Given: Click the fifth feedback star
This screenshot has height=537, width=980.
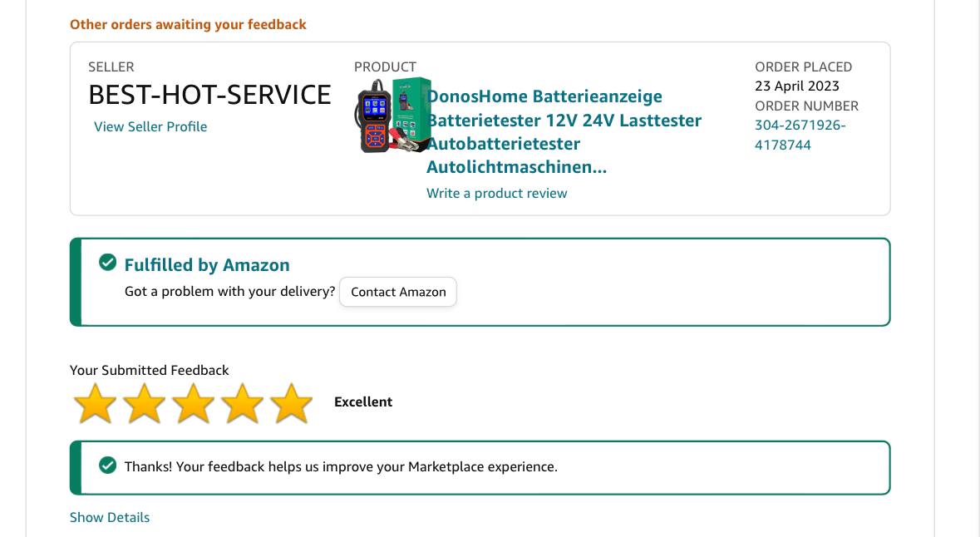Looking at the screenshot, I should click(x=291, y=403).
